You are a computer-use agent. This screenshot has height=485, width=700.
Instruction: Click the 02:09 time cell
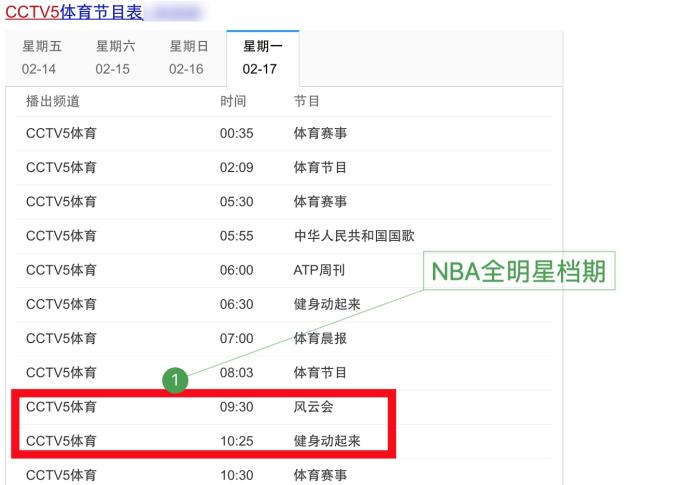237,167
